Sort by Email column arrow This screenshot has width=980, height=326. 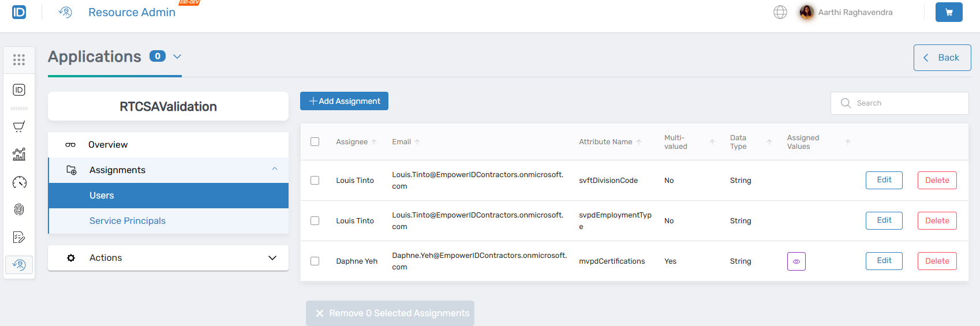coord(417,142)
